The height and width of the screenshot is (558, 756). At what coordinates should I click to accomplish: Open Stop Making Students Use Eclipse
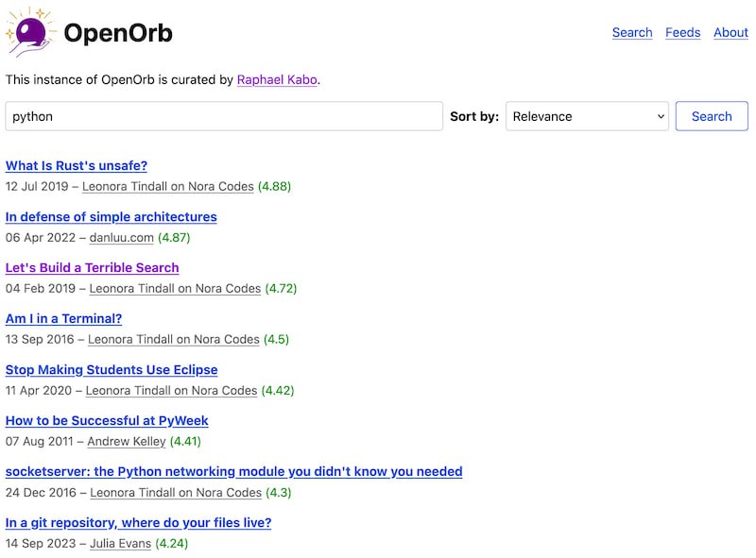tap(112, 369)
